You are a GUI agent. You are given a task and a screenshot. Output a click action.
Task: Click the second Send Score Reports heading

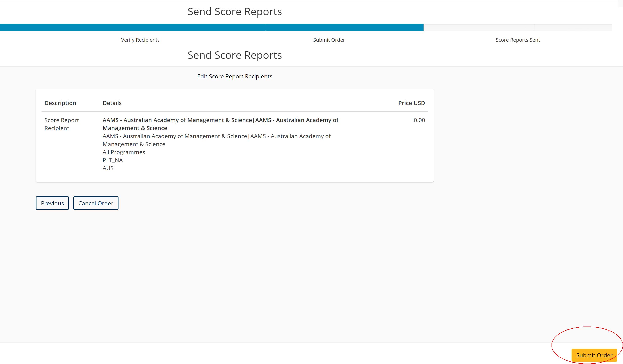(234, 55)
